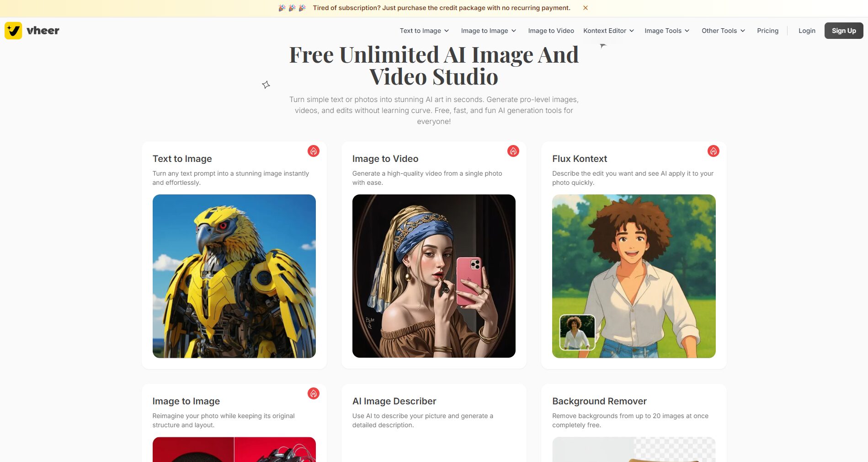Go to Image to Video in navigation
Screen dimensions: 868x462
click(551, 31)
